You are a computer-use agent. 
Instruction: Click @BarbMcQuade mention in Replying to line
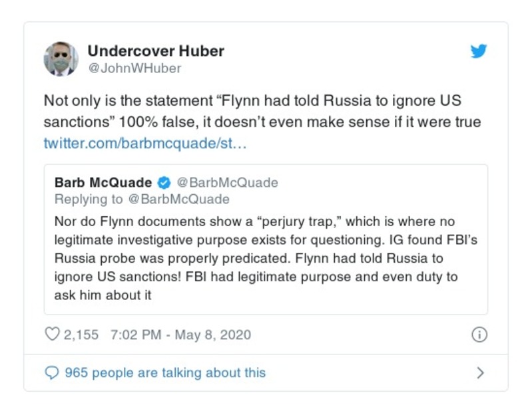[178, 200]
